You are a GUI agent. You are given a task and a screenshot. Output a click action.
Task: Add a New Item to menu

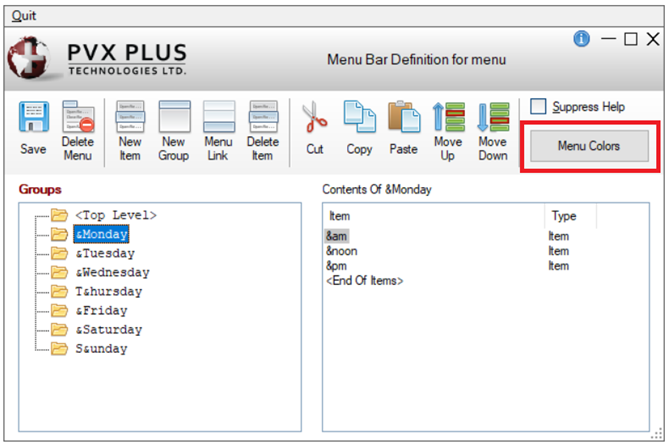[x=130, y=119]
